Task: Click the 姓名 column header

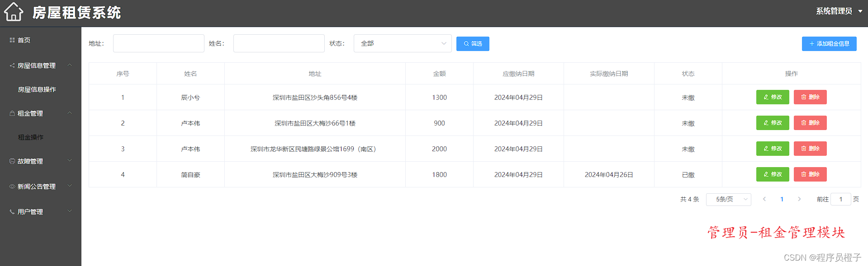Action: [x=190, y=74]
